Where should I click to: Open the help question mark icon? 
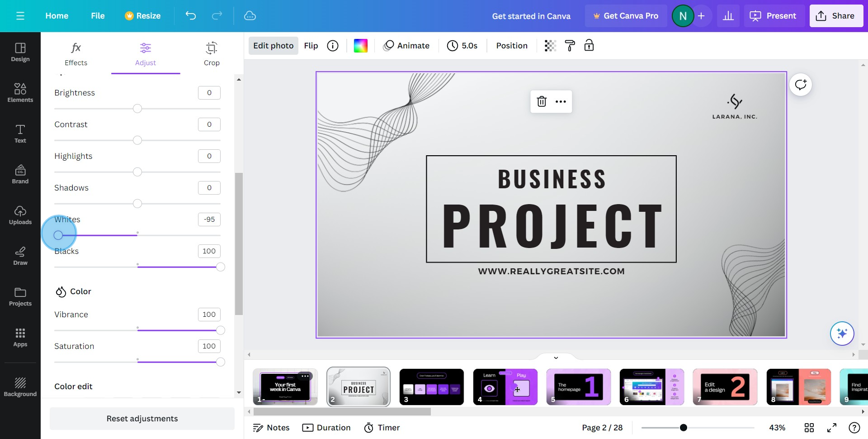[854, 428]
